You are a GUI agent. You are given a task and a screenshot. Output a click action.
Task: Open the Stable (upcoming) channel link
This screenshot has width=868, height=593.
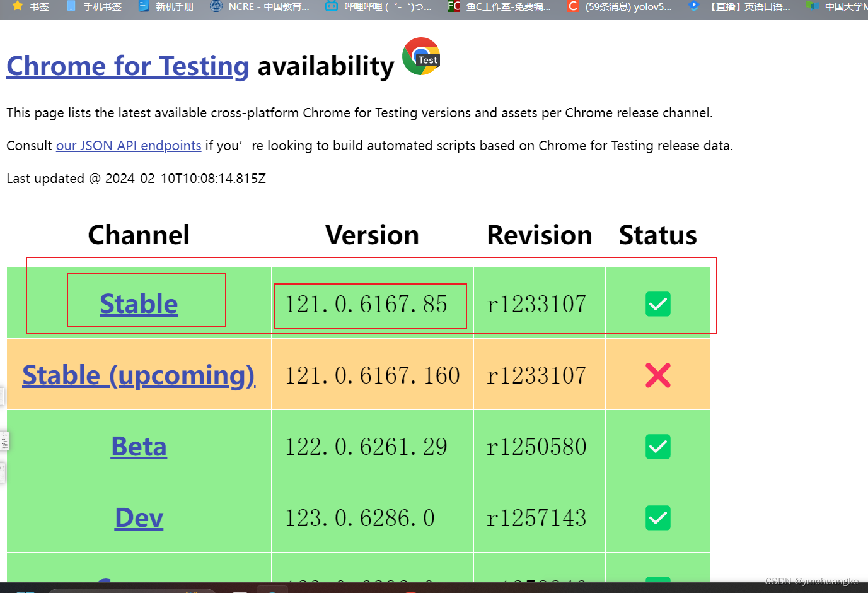(139, 375)
